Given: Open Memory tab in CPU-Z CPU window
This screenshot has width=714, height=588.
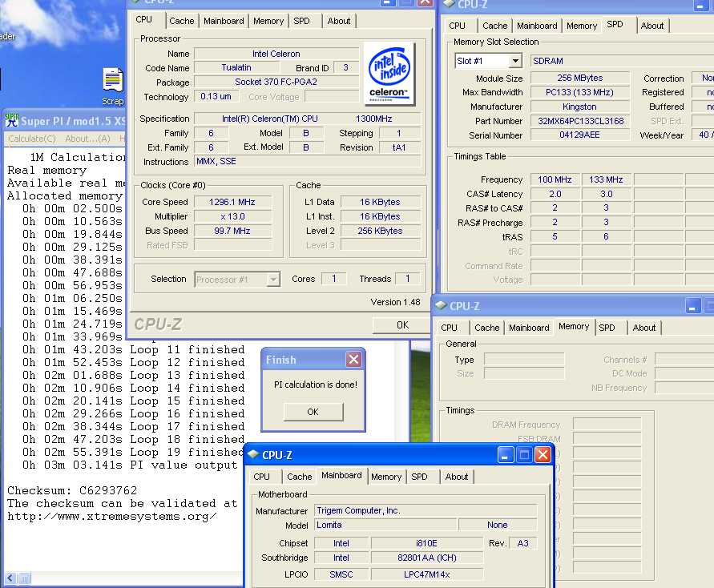Looking at the screenshot, I should pyautogui.click(x=268, y=21).
